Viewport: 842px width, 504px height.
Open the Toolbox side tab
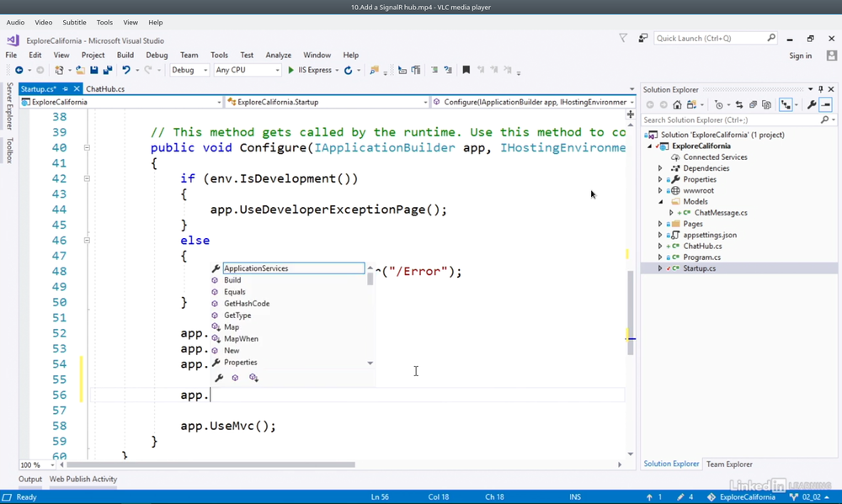point(9,151)
